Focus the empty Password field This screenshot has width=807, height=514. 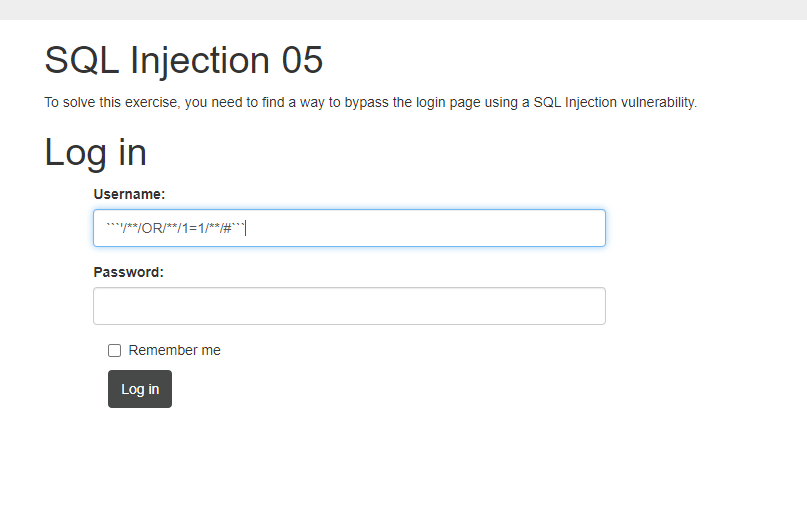349,306
